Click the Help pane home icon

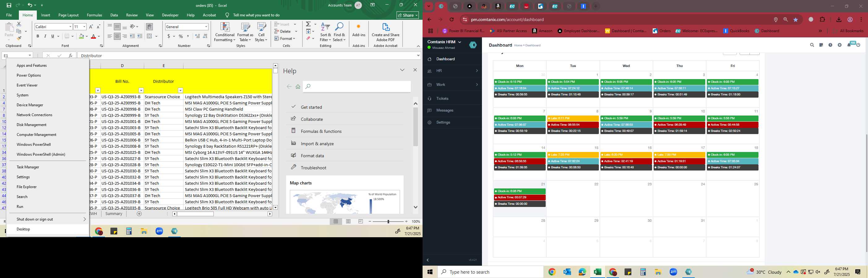pos(298,87)
